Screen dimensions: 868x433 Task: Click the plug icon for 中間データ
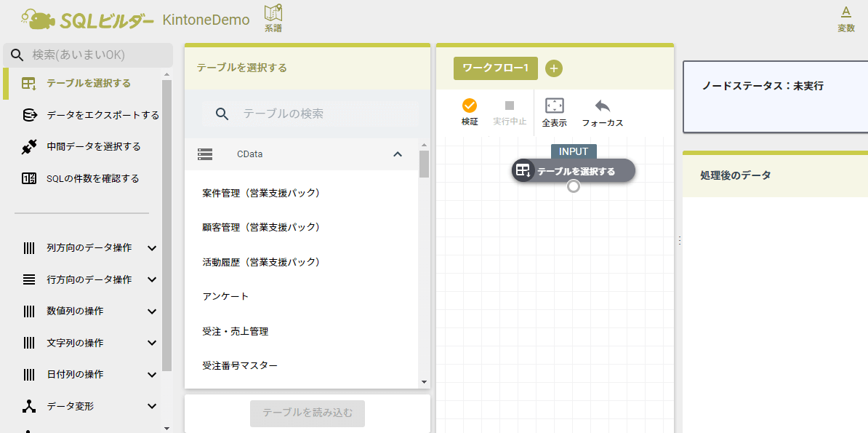(x=29, y=147)
